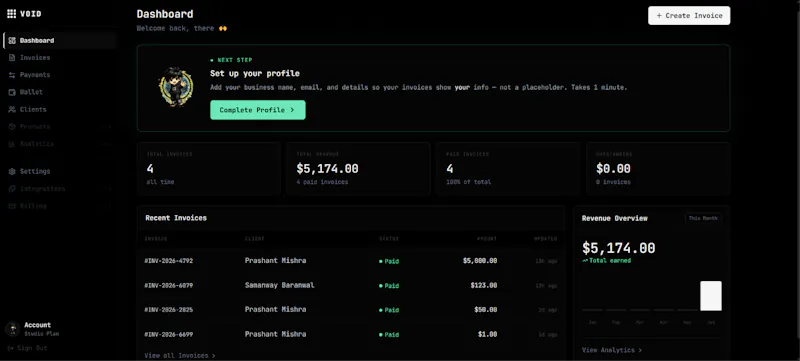The width and height of the screenshot is (800, 361).
Task: Open invoice #INV-2026-4792
Action: coord(169,261)
